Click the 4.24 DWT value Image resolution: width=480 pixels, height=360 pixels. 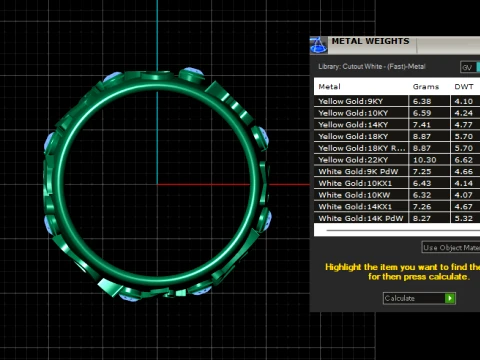(464, 113)
